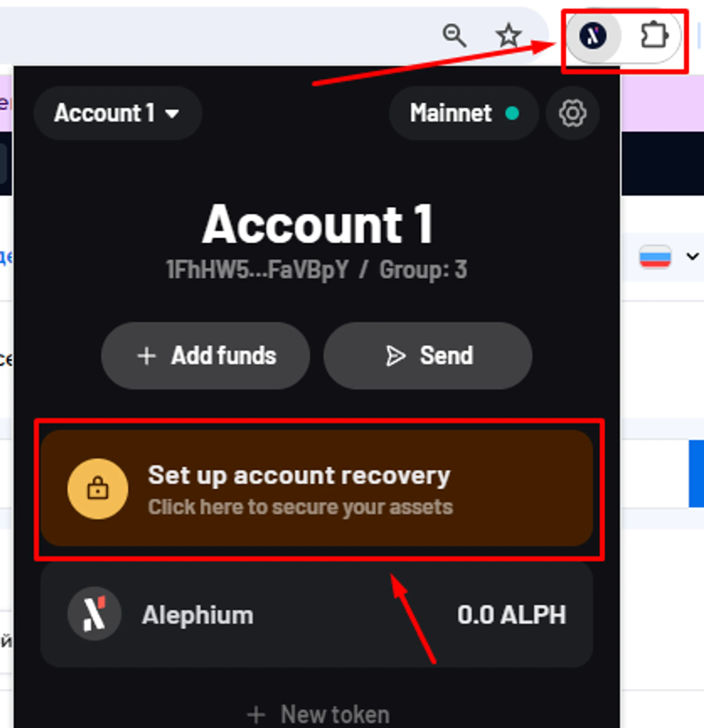The image size is (704, 728).
Task: Click the Add funds button
Action: point(205,356)
